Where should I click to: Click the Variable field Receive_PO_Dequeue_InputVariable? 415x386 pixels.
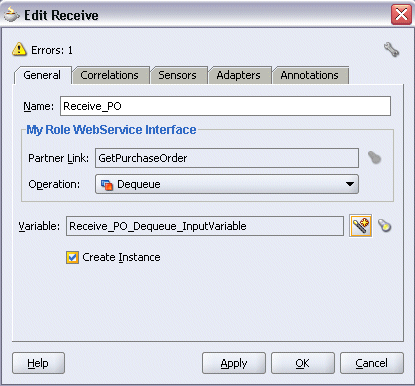coord(205,226)
